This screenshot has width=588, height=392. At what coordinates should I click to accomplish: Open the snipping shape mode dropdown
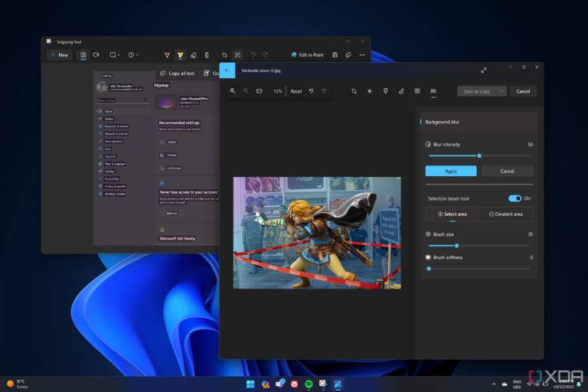coord(115,55)
